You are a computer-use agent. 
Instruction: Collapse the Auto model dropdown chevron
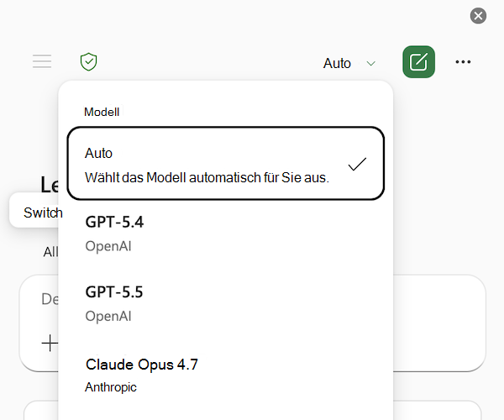coord(371,63)
